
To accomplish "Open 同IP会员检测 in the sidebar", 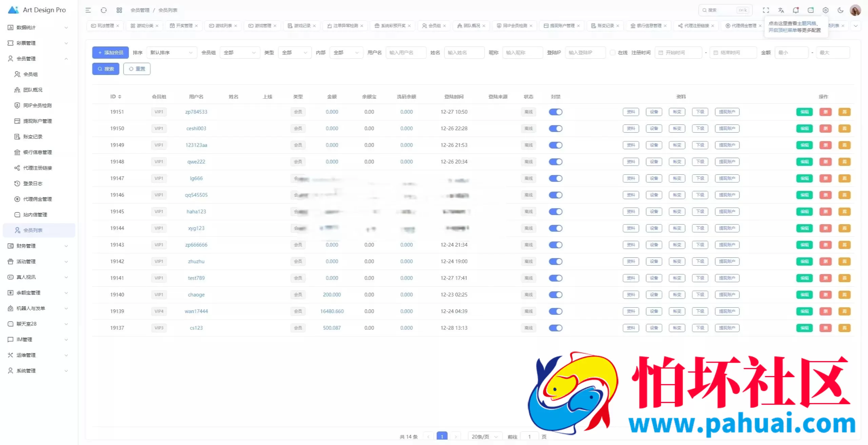I will tap(39, 105).
